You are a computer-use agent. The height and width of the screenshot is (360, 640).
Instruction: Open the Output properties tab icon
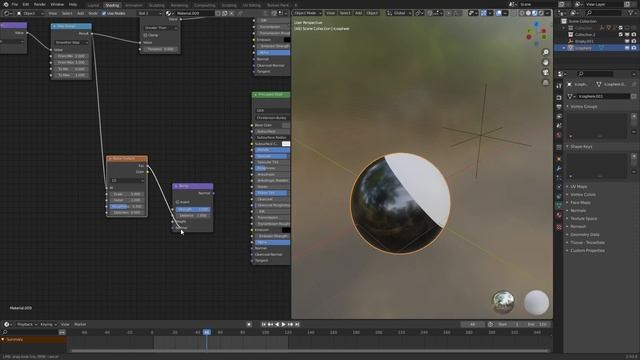(x=559, y=107)
